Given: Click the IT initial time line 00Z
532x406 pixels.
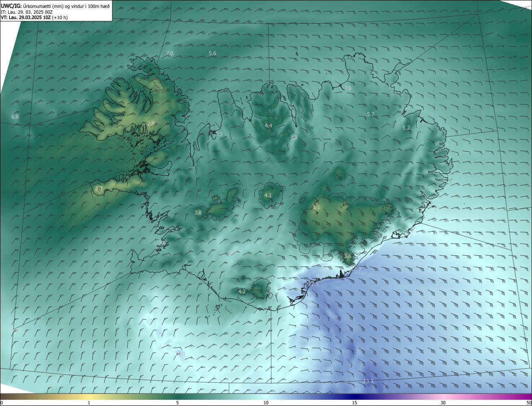Looking at the screenshot, I should pos(27,12).
